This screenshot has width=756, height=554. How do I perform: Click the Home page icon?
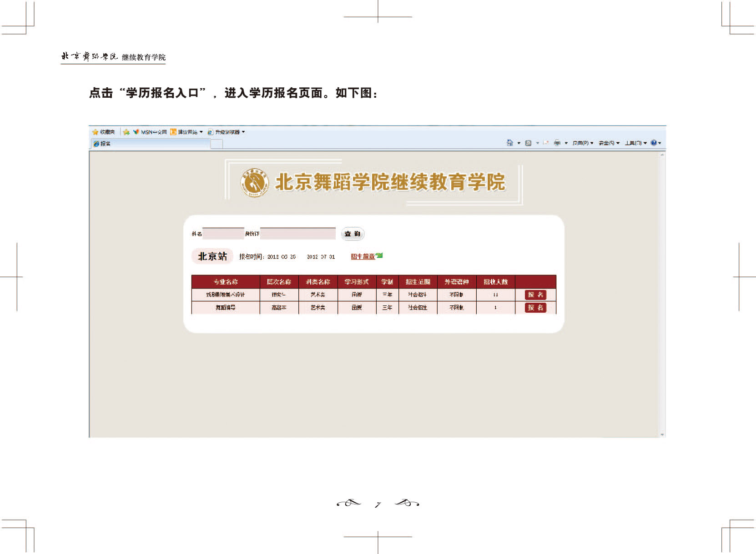pyautogui.click(x=510, y=143)
